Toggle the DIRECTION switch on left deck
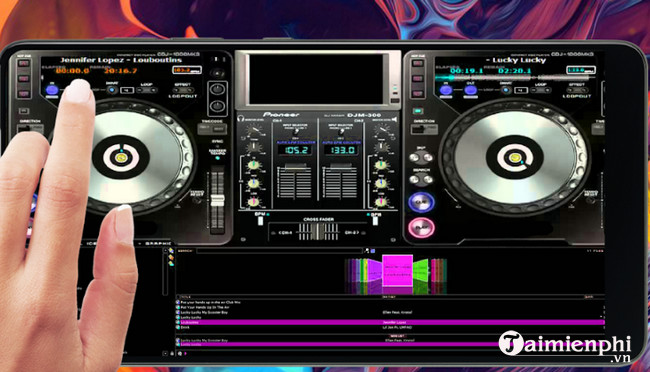The width and height of the screenshot is (650, 372). [30, 129]
